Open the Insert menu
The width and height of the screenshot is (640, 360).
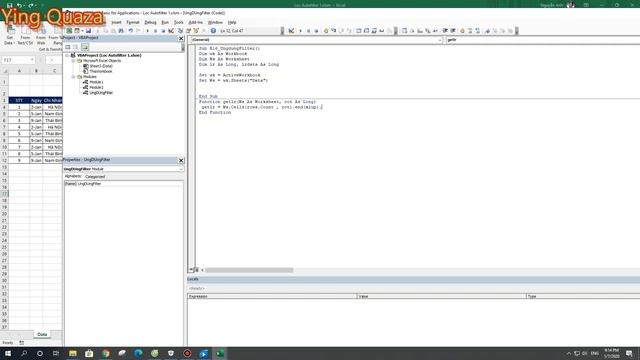[116, 22]
